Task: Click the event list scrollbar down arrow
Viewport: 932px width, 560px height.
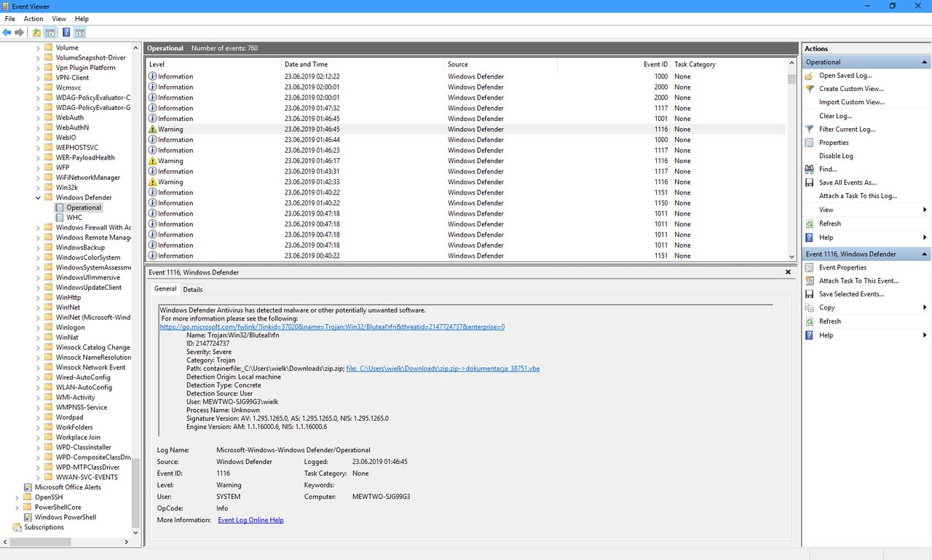Action: (x=791, y=256)
